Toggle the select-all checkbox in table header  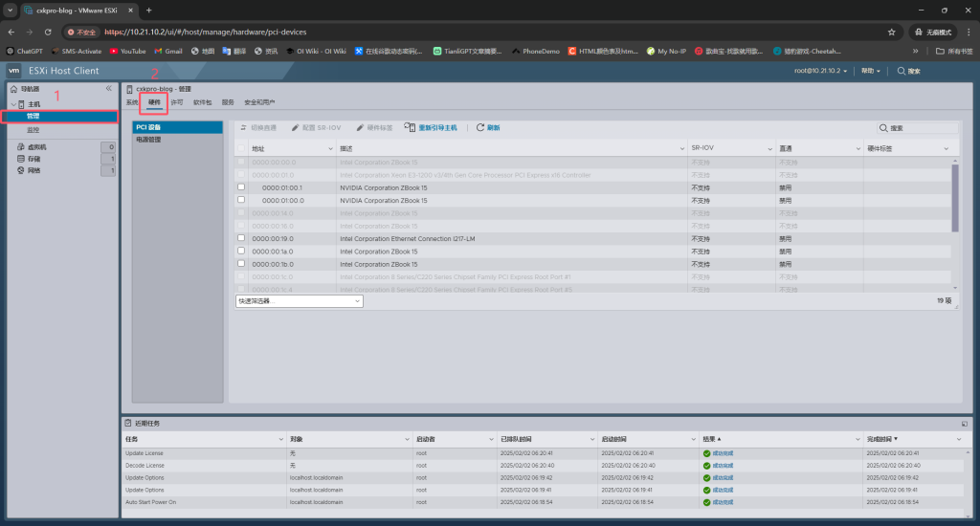(x=241, y=148)
